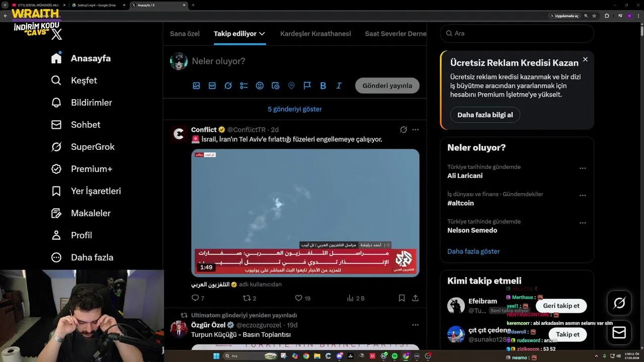Open more options for Ali Laricani trend
Viewport: 644px width, 362px height.
pos(583,168)
